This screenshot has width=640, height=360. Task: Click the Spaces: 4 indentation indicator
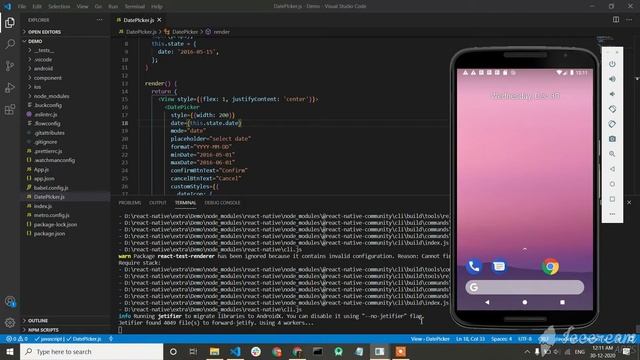pyautogui.click(x=501, y=339)
